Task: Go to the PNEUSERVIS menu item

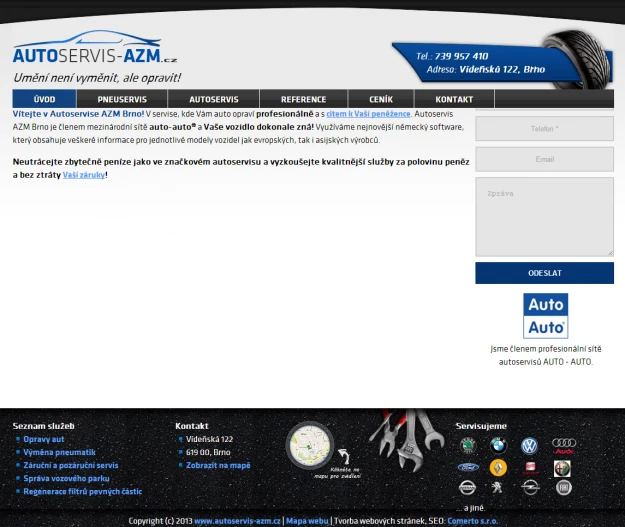Action: [122, 99]
